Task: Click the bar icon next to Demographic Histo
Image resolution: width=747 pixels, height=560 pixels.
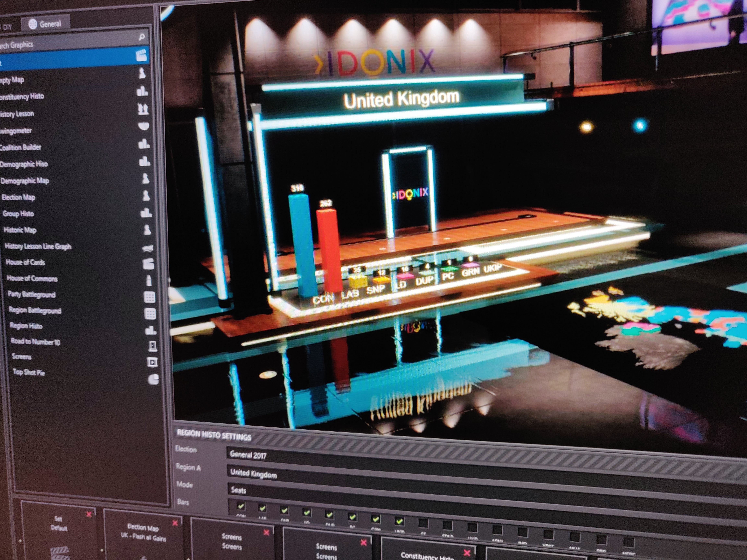Action: coord(145,161)
